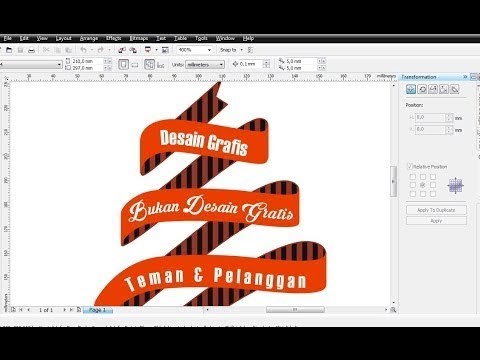The width and height of the screenshot is (480, 360).
Task: Click the Undo arrow icon
Action: coord(83,50)
